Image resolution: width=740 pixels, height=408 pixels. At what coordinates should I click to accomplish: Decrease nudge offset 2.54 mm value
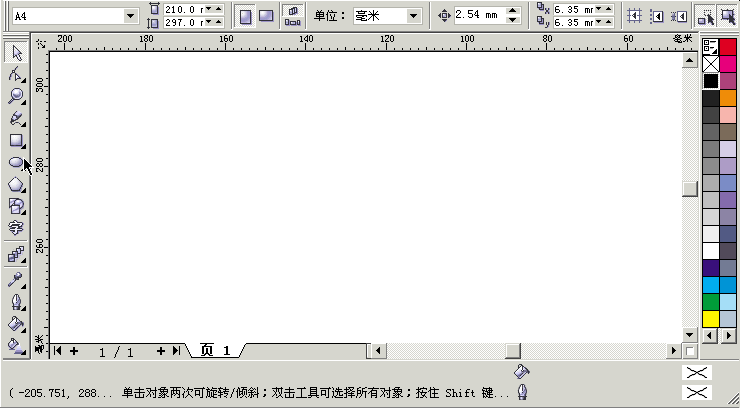tap(513, 20)
